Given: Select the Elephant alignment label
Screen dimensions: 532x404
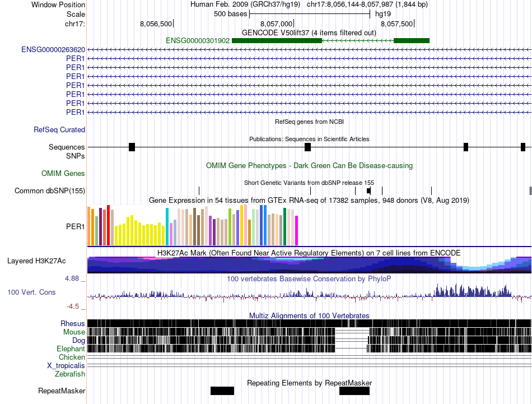Looking at the screenshot, I should (71, 349).
